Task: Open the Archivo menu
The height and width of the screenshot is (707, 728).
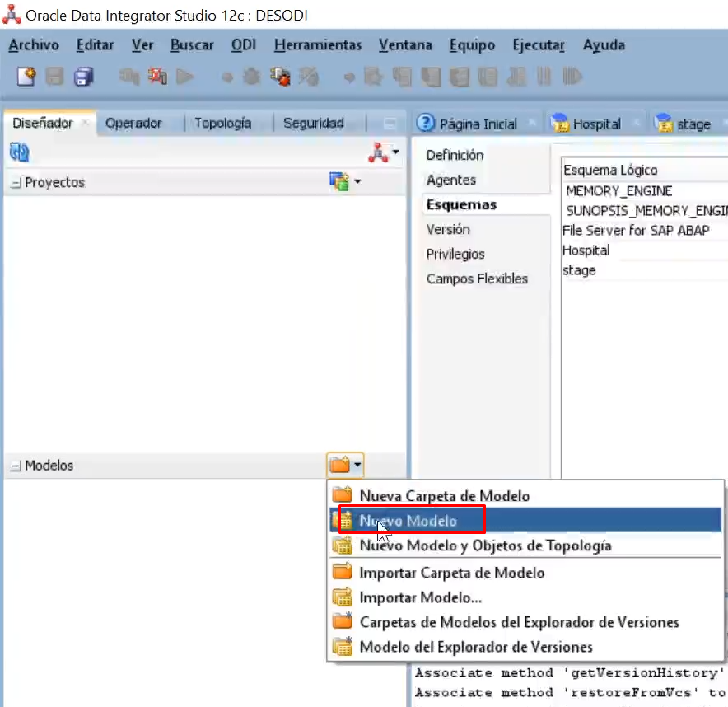Action: tap(34, 45)
